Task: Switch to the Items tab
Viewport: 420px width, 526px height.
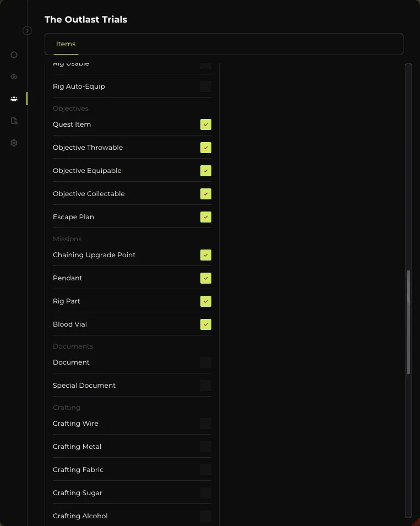Action: point(66,44)
